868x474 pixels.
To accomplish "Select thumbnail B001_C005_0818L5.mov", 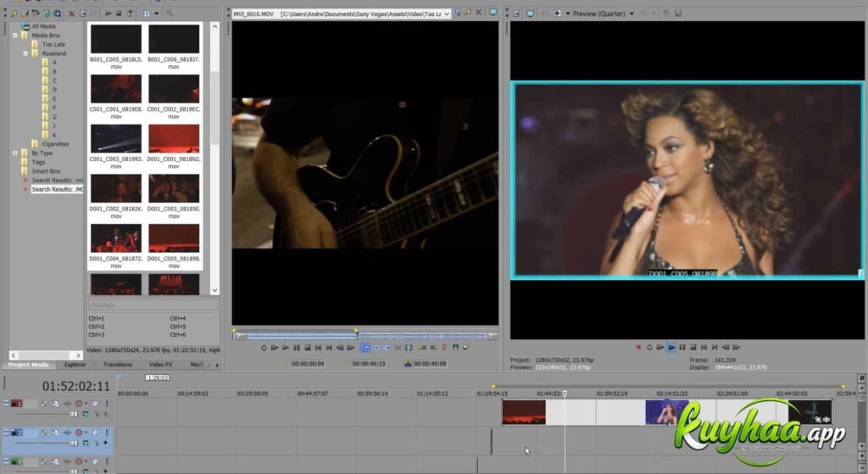I will point(115,39).
